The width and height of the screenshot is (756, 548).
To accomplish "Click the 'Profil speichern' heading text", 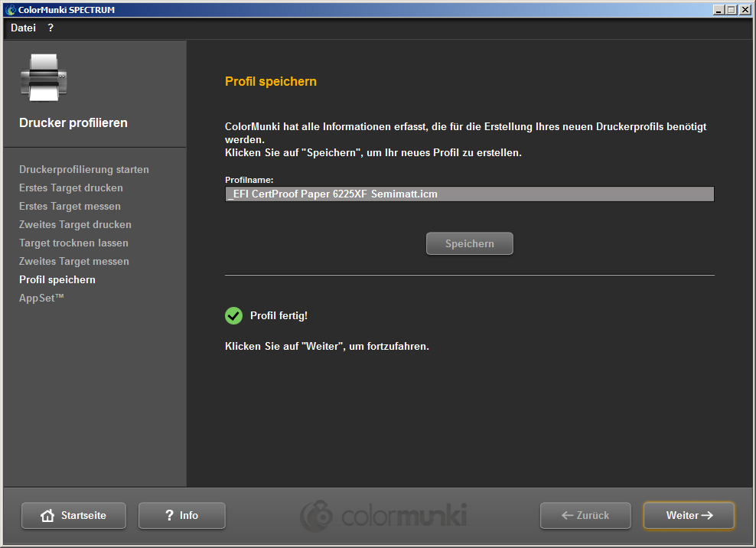I will [x=271, y=82].
